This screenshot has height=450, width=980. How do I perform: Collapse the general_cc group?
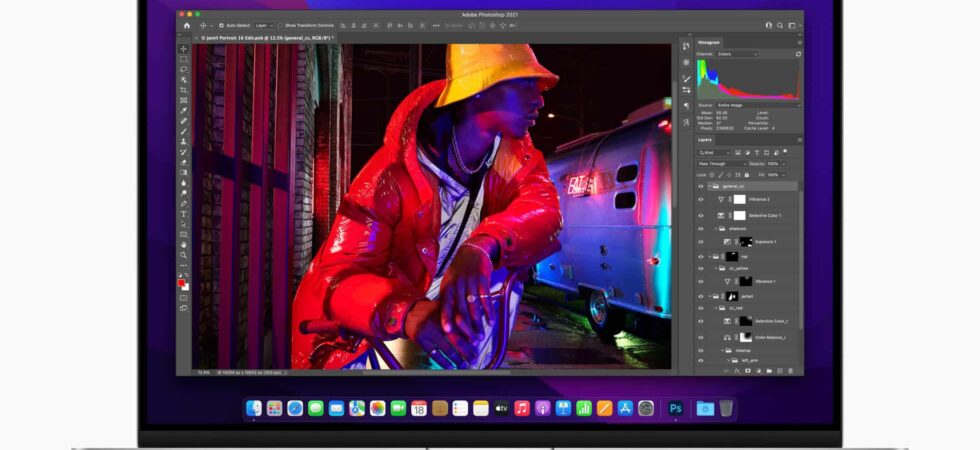click(x=709, y=186)
